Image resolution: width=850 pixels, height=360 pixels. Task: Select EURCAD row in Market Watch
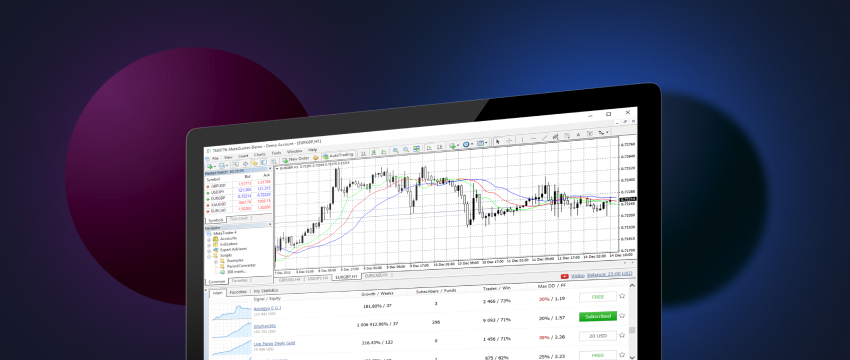[239, 209]
